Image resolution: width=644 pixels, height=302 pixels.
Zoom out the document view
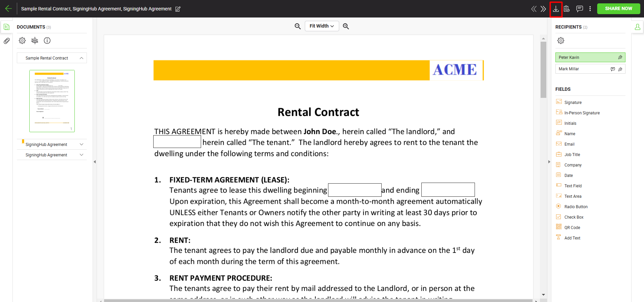point(297,26)
